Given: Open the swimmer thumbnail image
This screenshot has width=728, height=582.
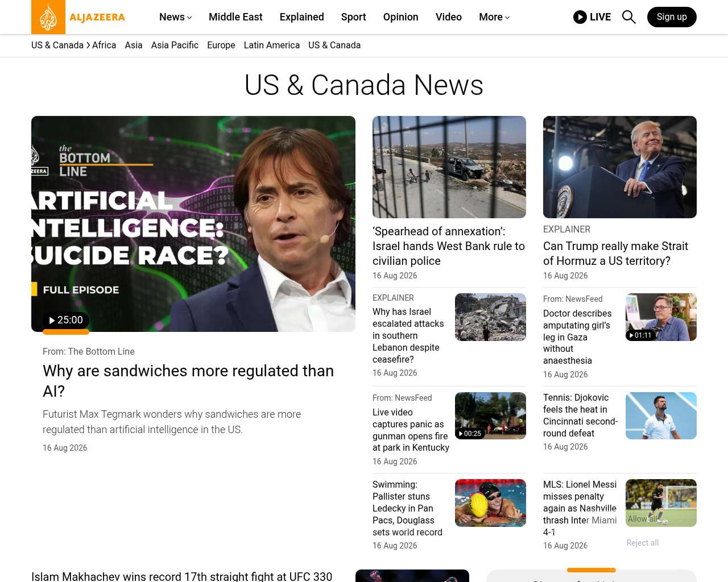Looking at the screenshot, I should point(490,503).
